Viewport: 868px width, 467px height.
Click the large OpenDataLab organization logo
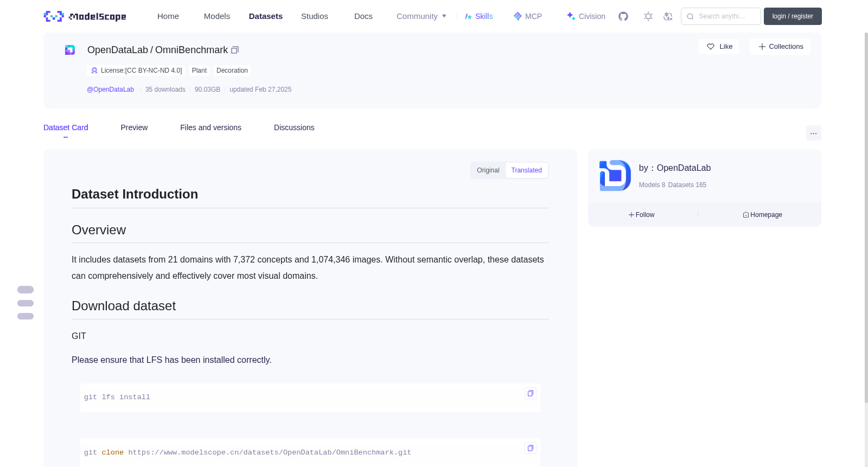(615, 176)
